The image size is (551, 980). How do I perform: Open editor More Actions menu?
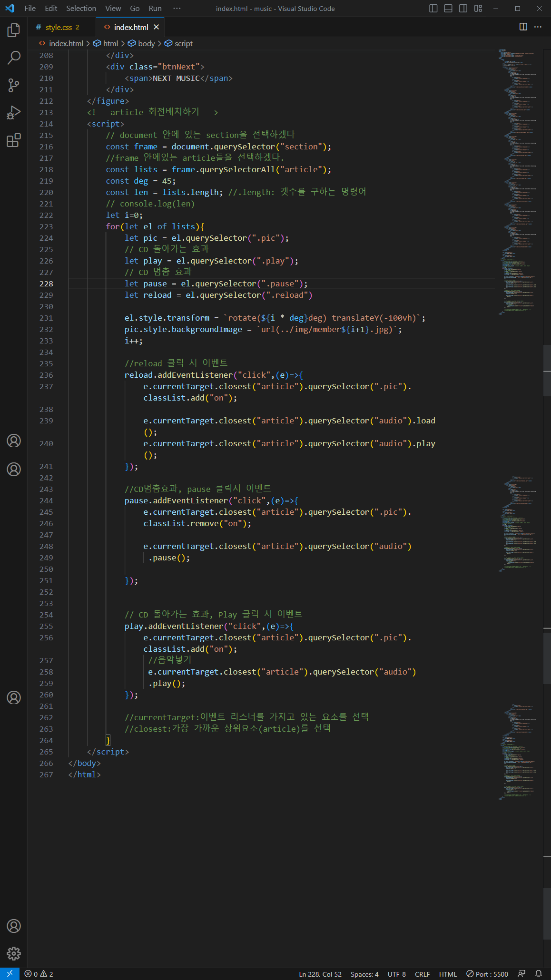(x=538, y=27)
